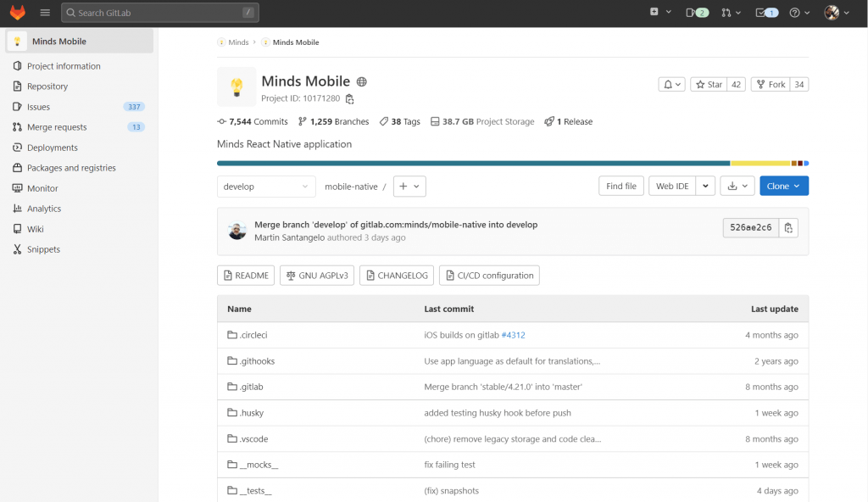Open Issues in the sidebar
Image resolution: width=868 pixels, height=502 pixels.
[x=38, y=107]
